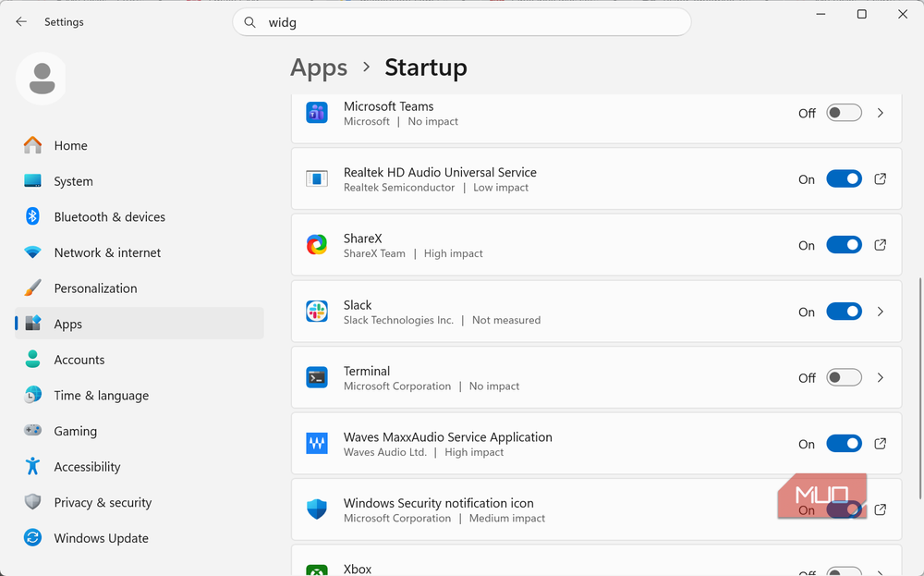Click the Slack app icon

point(317,312)
